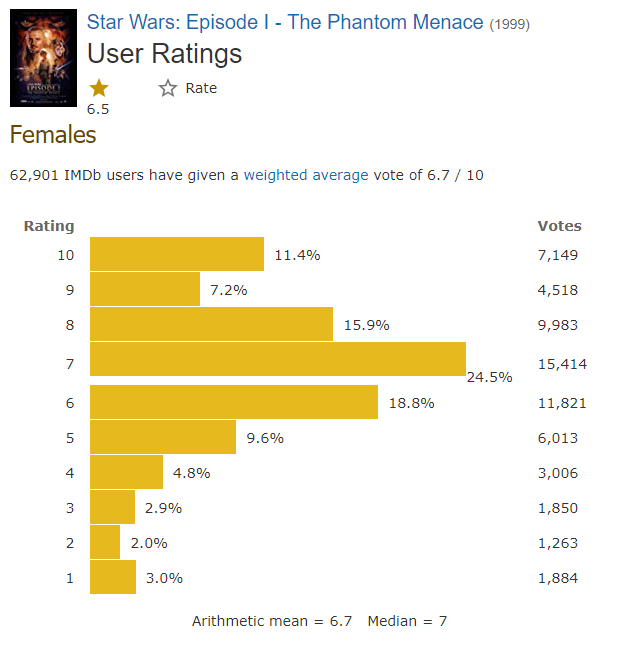The height and width of the screenshot is (646, 636).
Task: Click the rating 2 bar
Action: pos(105,542)
